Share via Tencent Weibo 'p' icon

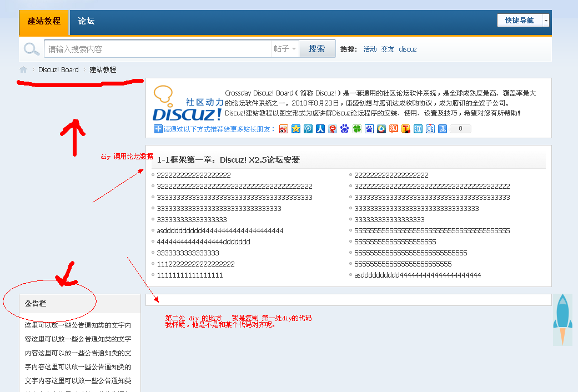tap(308, 129)
